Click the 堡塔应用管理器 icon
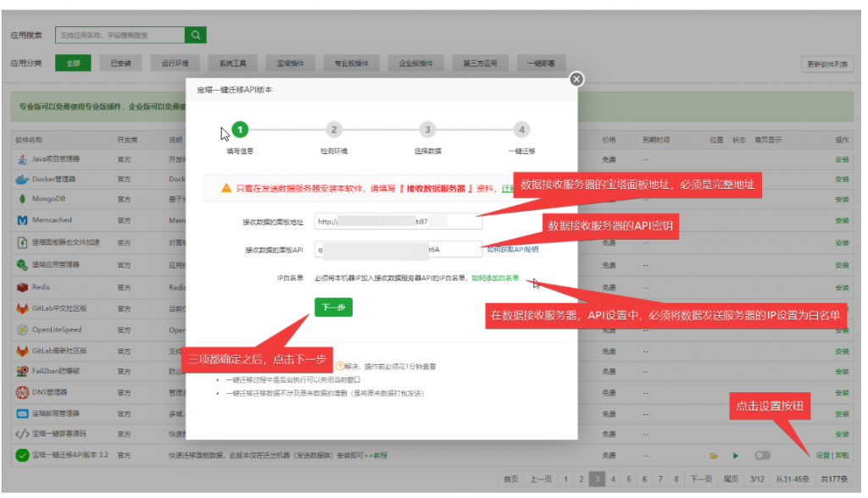Image resolution: width=868 pixels, height=498 pixels. click(x=22, y=264)
